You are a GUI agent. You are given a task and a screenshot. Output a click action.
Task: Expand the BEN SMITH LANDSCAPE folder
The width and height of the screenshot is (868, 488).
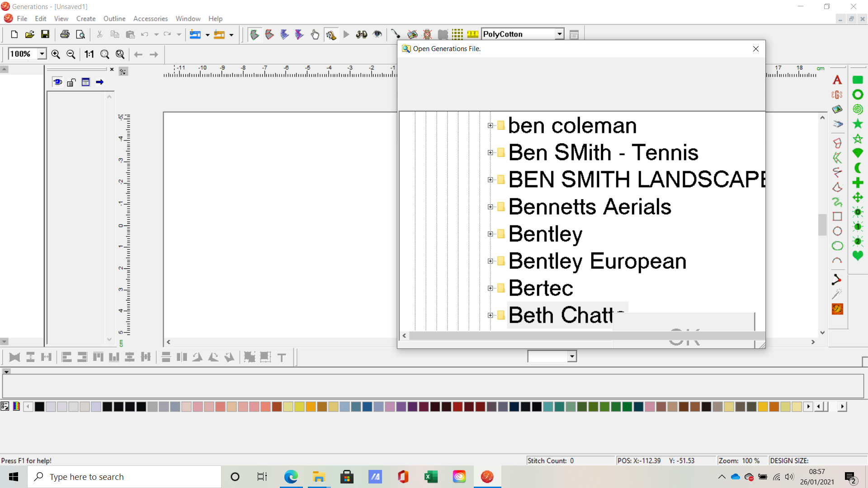click(490, 180)
